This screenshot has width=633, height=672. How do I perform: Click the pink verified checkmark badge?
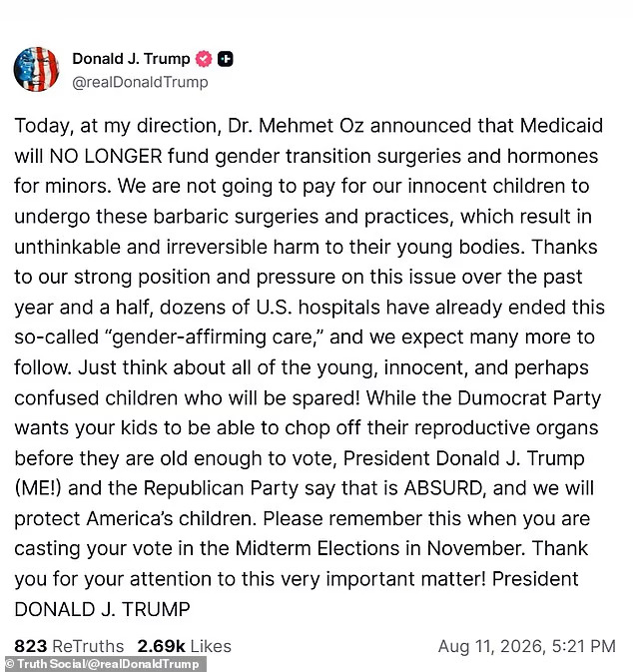point(204,59)
